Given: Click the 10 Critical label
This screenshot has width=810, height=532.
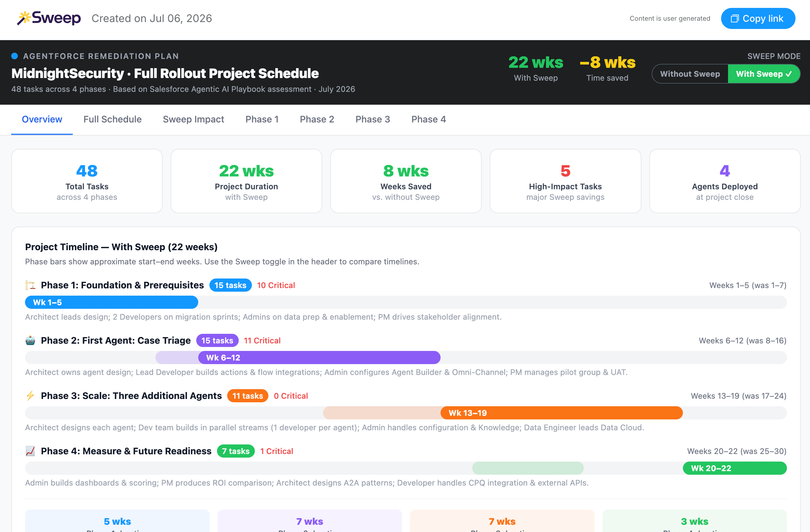Looking at the screenshot, I should click(276, 285).
